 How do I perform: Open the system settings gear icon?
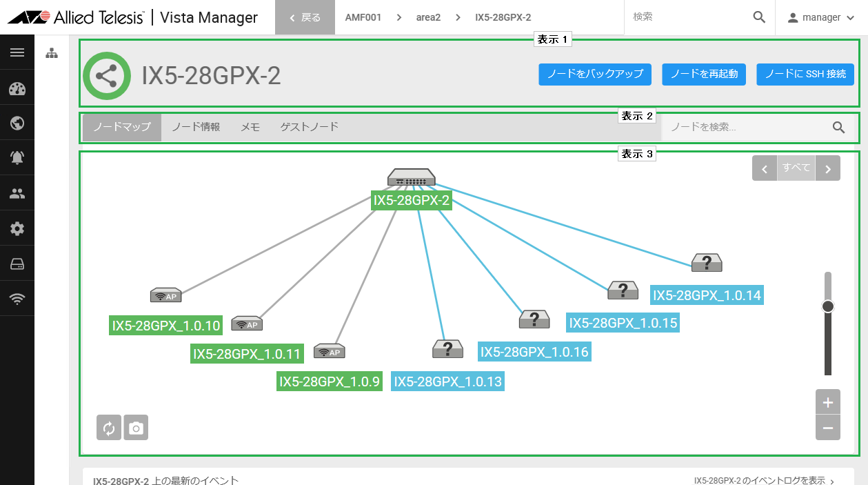17,229
